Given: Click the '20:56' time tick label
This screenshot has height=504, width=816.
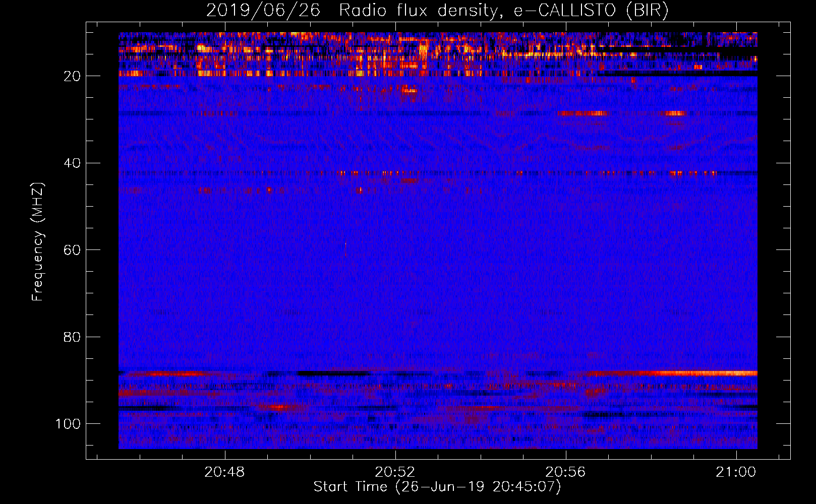Looking at the screenshot, I should [565, 472].
